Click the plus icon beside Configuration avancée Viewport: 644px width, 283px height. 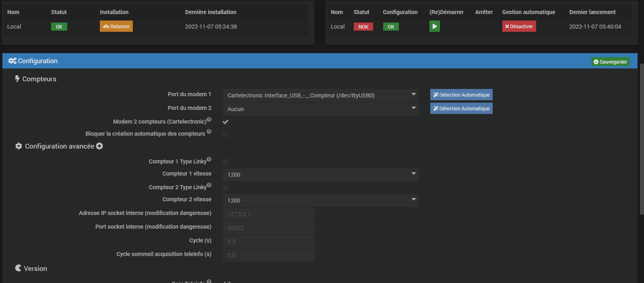click(99, 146)
